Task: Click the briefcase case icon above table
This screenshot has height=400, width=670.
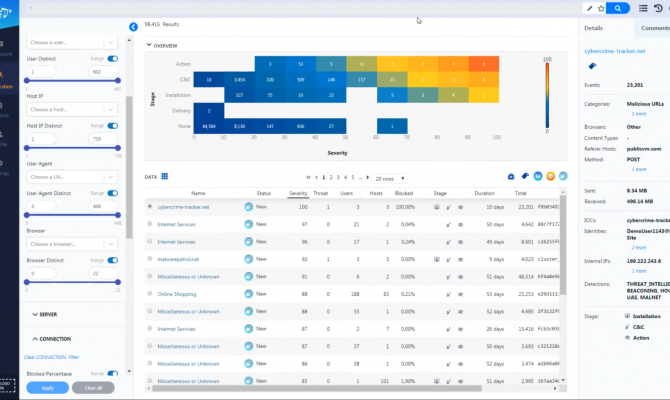Action: [x=511, y=176]
